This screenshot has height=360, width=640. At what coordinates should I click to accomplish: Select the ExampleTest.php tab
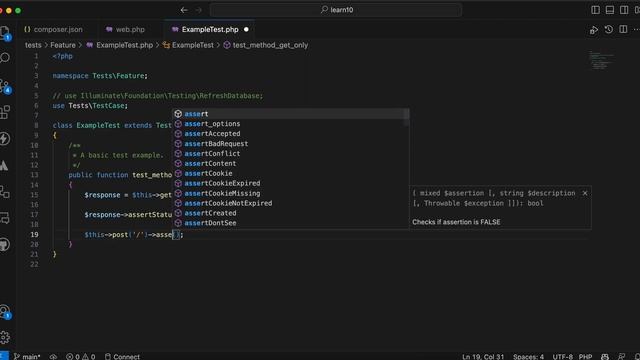209,29
